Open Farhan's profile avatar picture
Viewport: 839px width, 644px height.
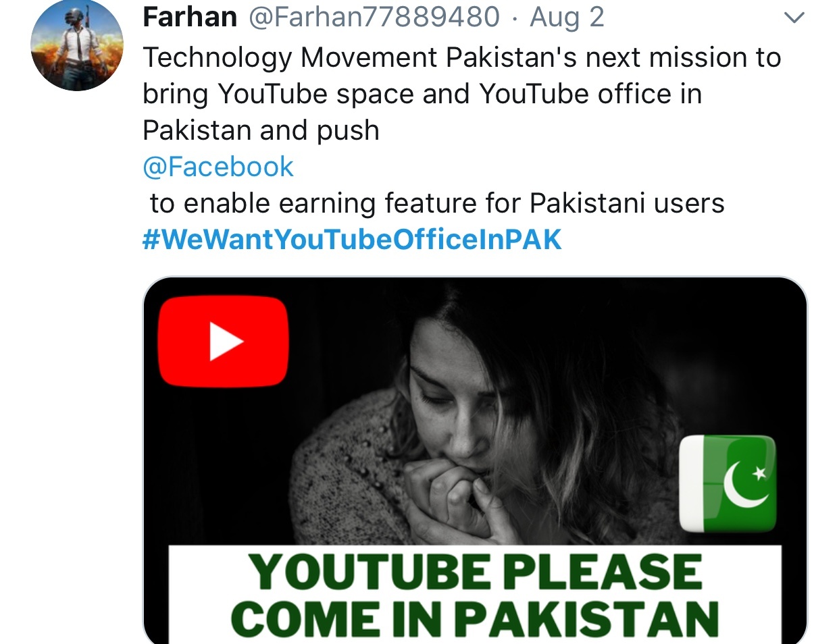tap(77, 45)
